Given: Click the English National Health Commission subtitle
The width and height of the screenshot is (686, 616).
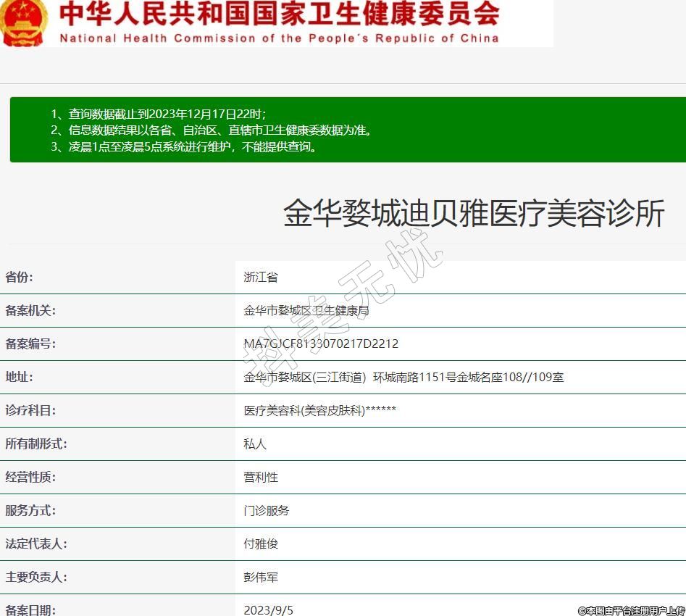Looking at the screenshot, I should coord(279,38).
